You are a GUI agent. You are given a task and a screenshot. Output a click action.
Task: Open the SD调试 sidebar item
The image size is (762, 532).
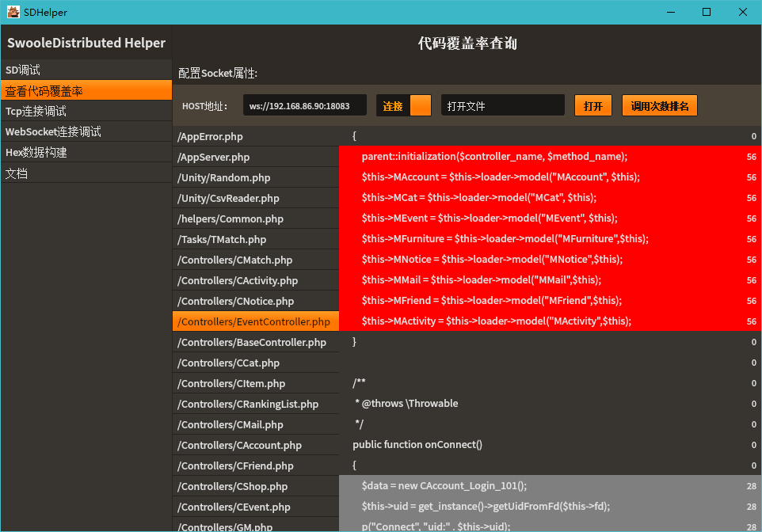[x=86, y=70]
